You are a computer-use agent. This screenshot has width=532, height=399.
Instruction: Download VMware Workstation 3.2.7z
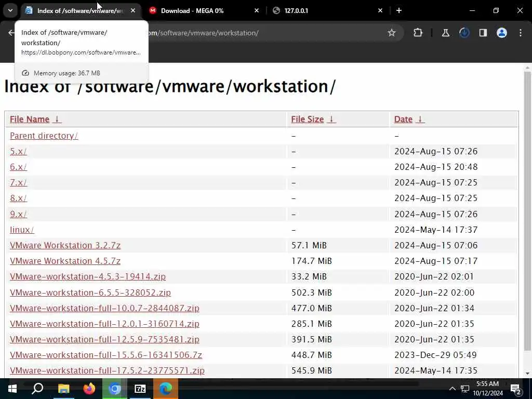[x=65, y=245]
